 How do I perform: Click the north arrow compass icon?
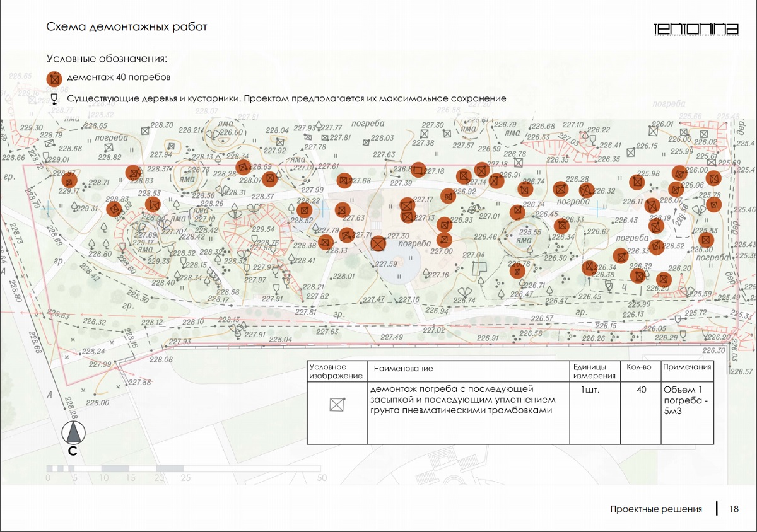[73, 433]
